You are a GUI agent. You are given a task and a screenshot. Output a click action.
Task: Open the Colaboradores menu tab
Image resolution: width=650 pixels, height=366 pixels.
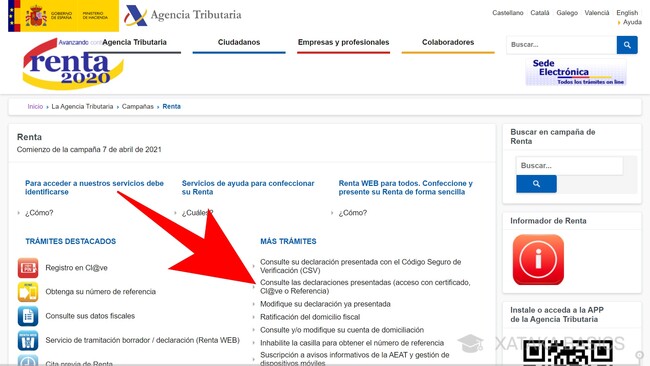tap(448, 43)
